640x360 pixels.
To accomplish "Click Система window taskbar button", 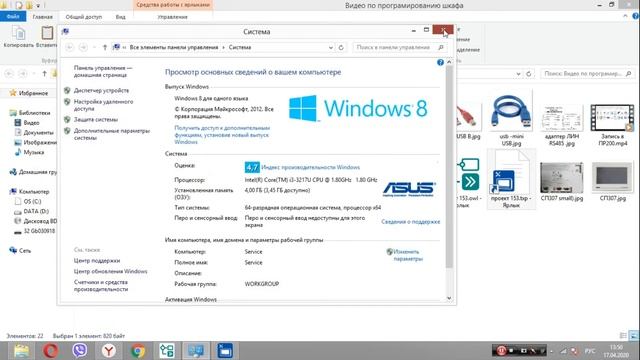I will (x=196, y=351).
